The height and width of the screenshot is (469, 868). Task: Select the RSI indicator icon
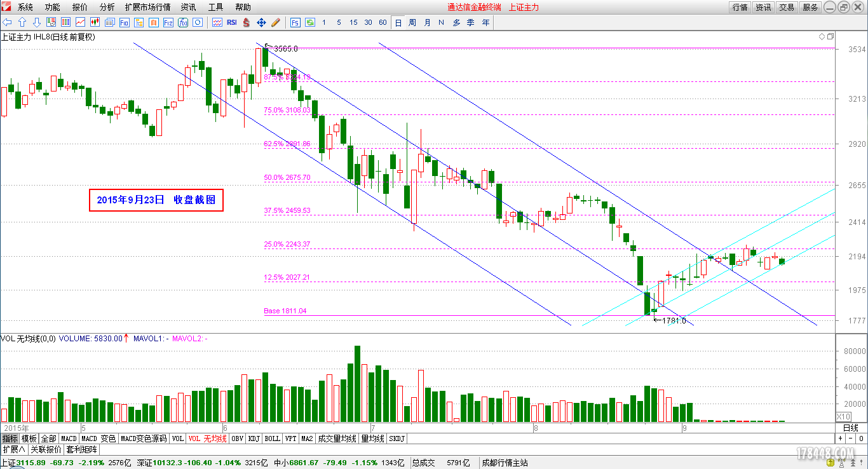click(232, 22)
